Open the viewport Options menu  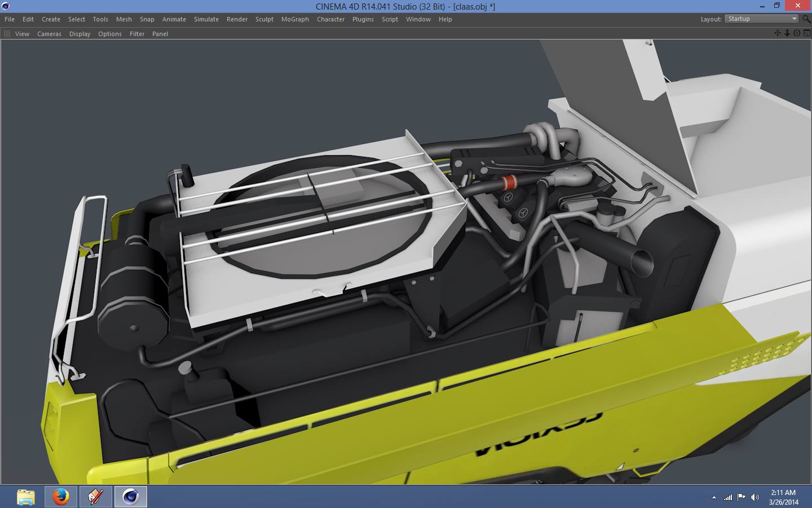(110, 34)
